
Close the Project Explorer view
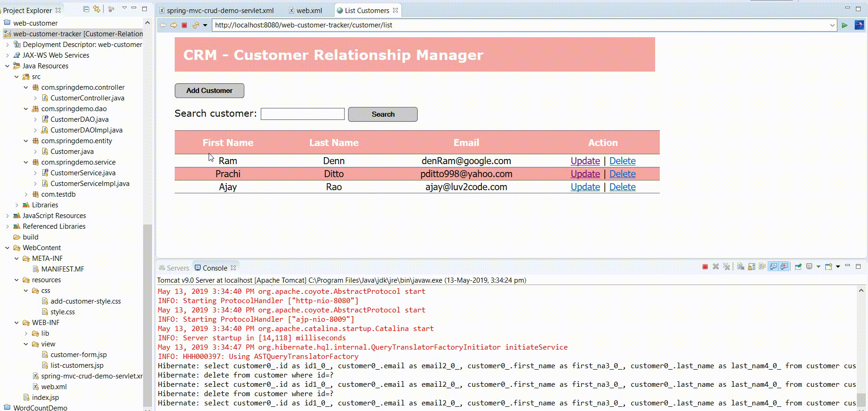tap(58, 10)
